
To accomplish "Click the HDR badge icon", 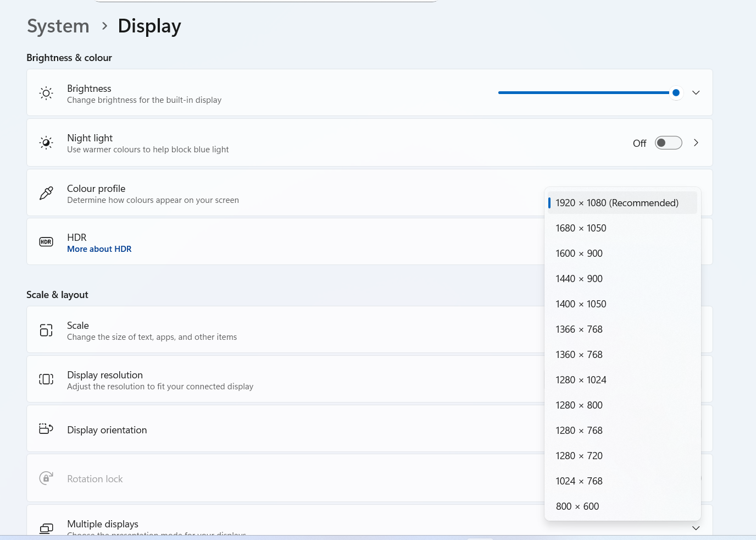I will tap(46, 242).
